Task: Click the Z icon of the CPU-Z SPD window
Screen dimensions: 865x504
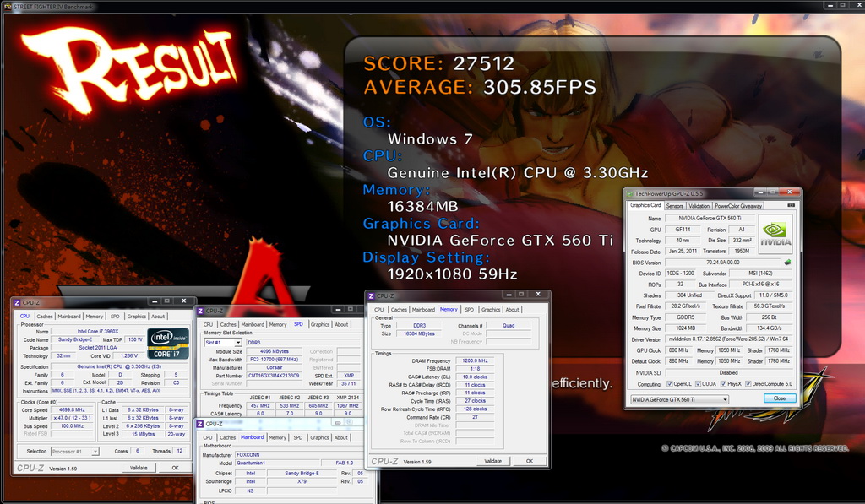Action: pyautogui.click(x=200, y=311)
